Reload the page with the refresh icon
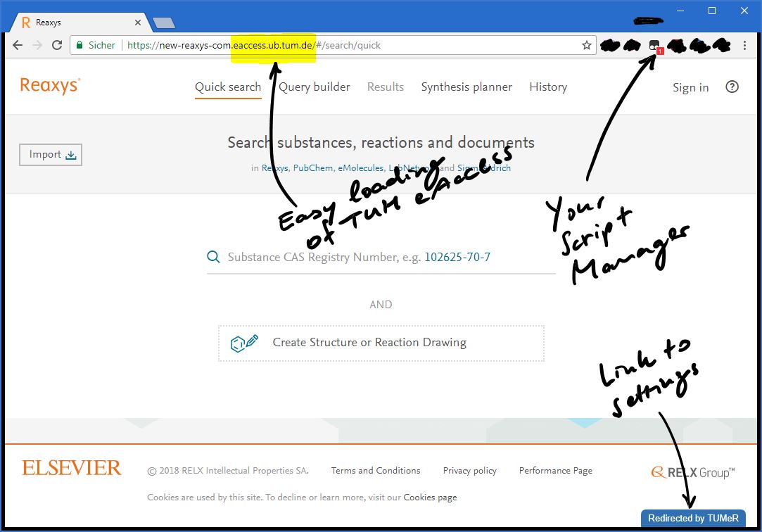Viewport: 762px width, 532px height. pos(57,44)
